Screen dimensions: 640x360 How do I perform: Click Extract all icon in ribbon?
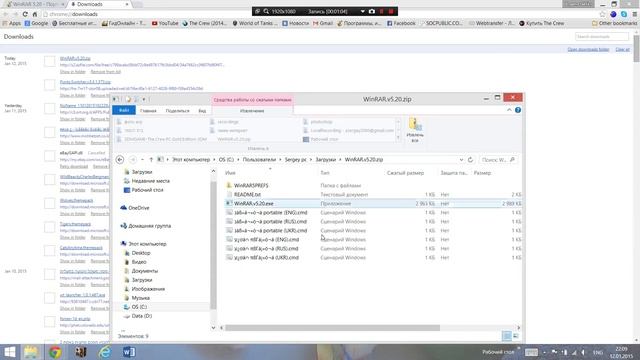tap(415, 130)
